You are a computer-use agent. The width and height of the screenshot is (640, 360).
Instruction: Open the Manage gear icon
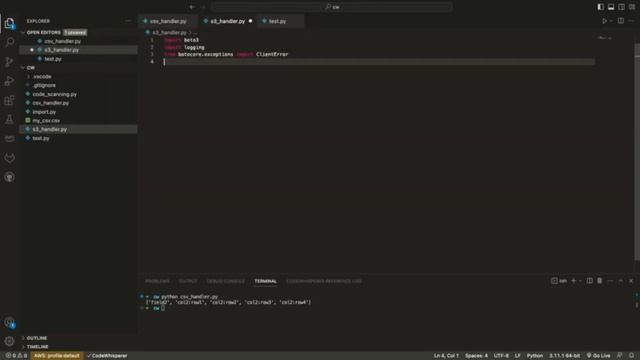tap(9, 341)
